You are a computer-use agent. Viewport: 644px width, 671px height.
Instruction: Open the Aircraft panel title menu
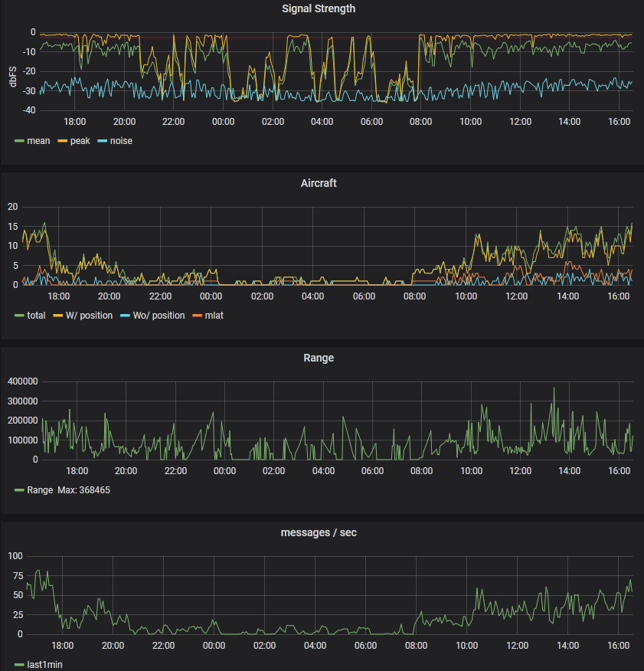[319, 184]
